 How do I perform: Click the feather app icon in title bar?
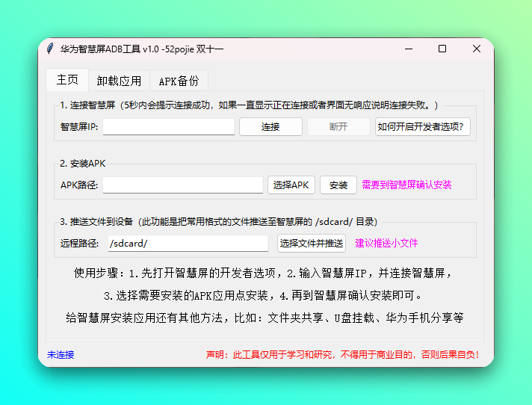click(x=50, y=49)
